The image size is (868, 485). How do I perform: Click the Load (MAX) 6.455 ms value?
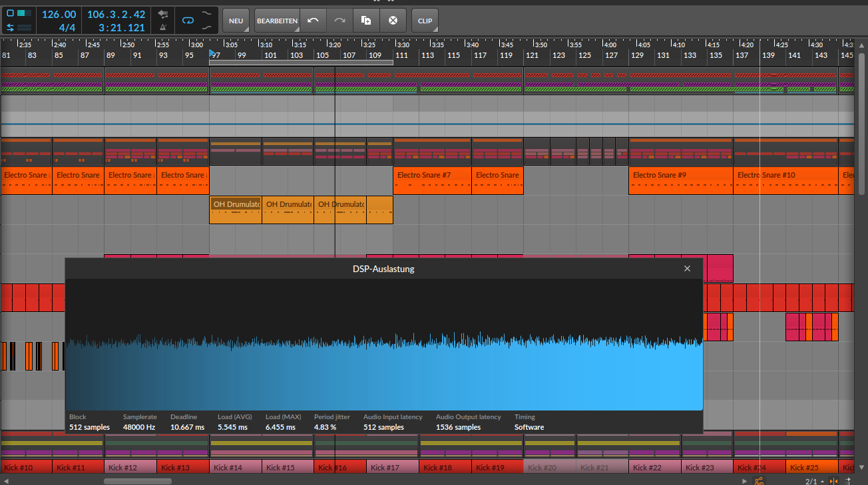[280, 427]
